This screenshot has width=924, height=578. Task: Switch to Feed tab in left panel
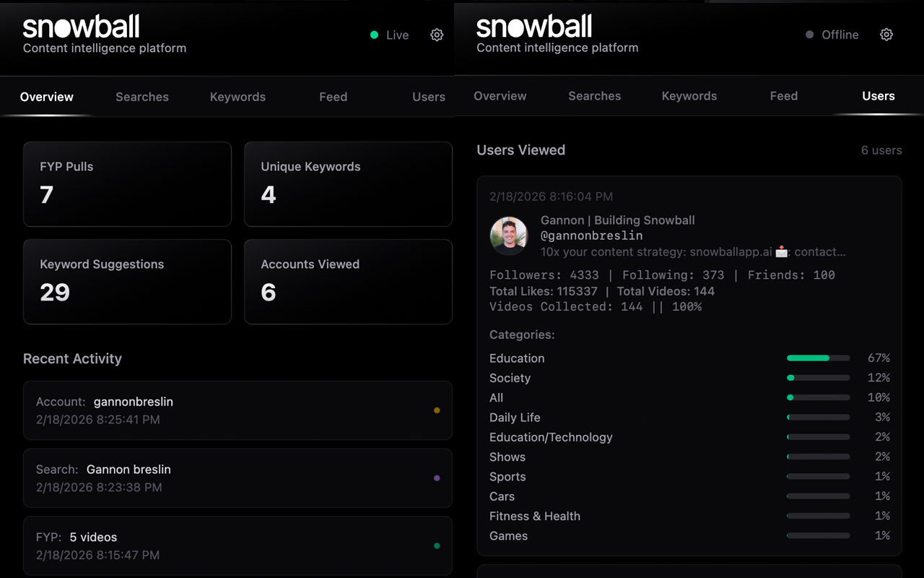pos(334,97)
